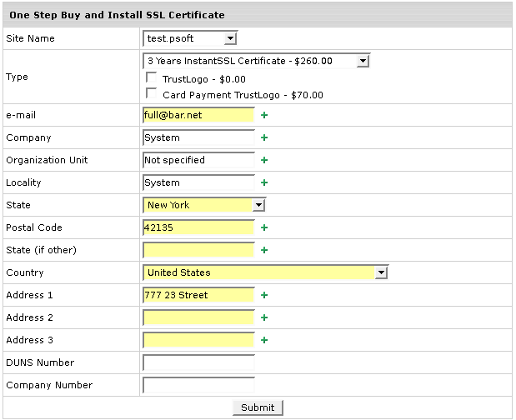Screen dimensions: 516x420
Task: Check the Card Payment TrustLogo option
Action: coord(152,94)
